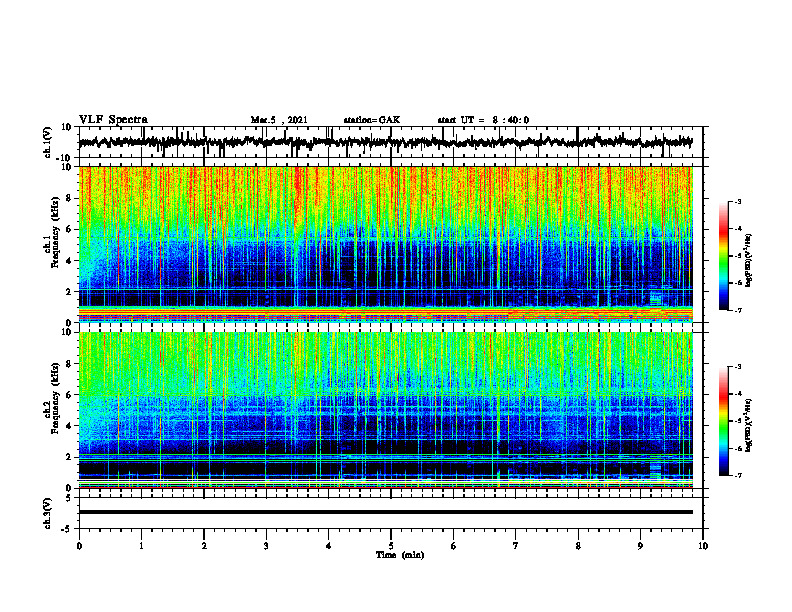Select the "station=GAK" header label
This screenshot has height=612, width=792.
(372, 120)
